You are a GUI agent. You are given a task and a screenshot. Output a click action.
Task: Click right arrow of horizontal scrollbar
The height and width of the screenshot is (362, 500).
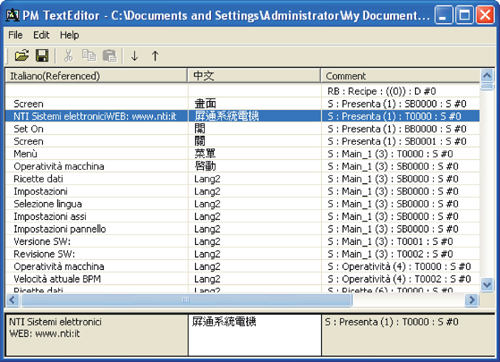click(472, 300)
